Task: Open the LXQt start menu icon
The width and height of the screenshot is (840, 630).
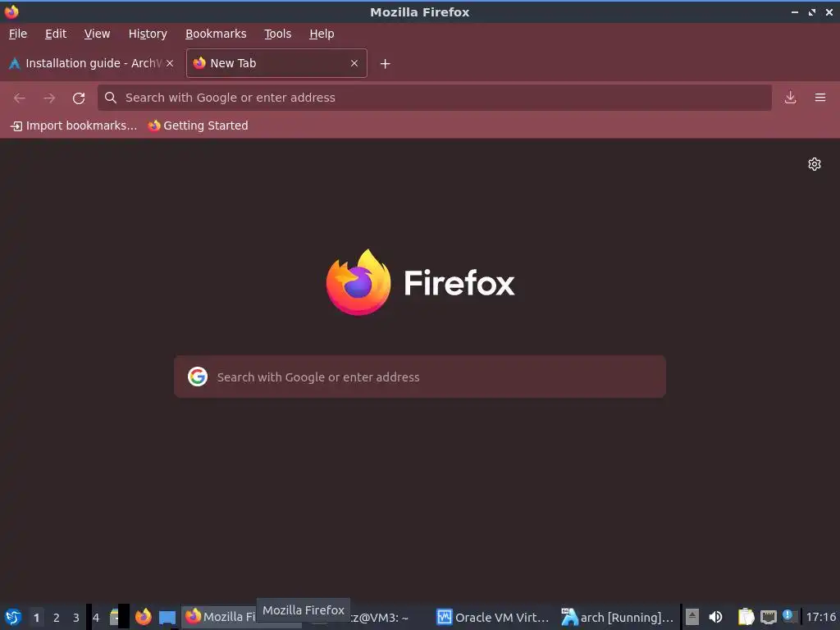Action: click(13, 617)
